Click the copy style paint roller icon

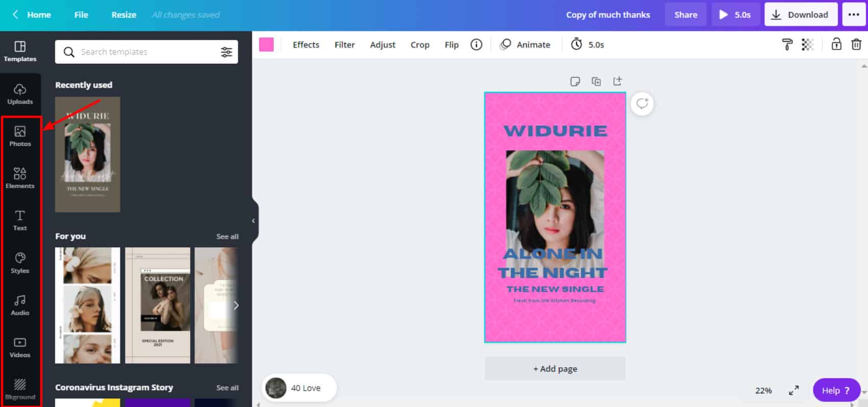click(x=787, y=45)
